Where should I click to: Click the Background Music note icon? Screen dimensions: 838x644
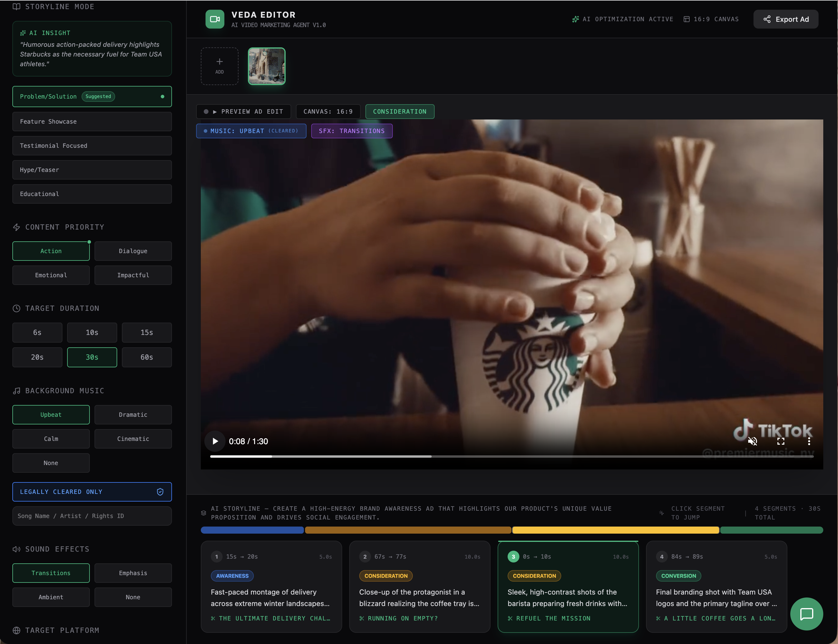point(16,391)
